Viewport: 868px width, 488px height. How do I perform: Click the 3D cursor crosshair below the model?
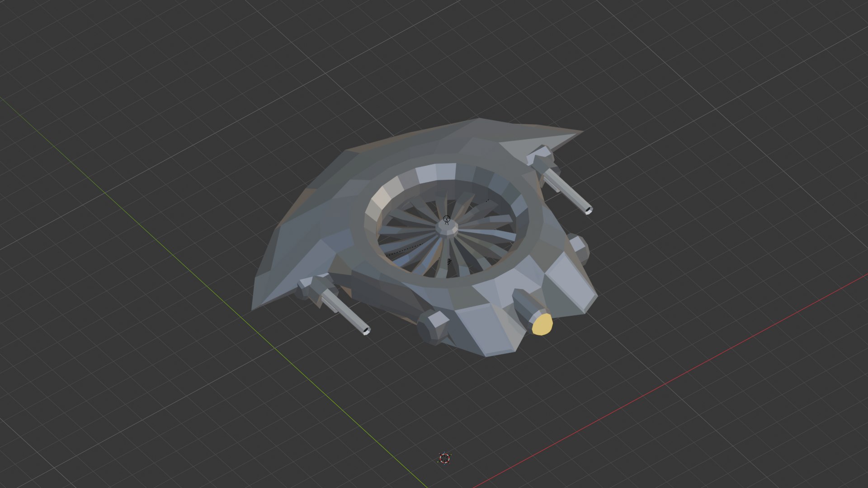(x=445, y=458)
